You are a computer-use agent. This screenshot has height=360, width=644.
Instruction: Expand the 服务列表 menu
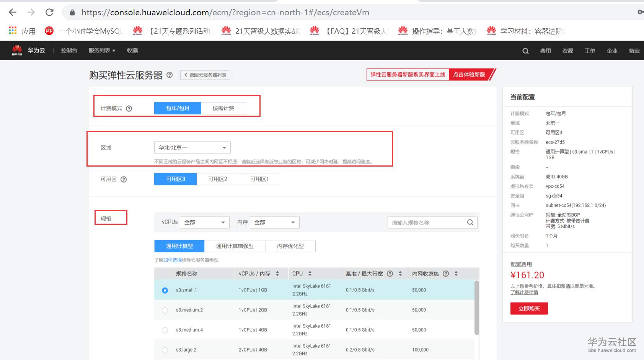[102, 51]
